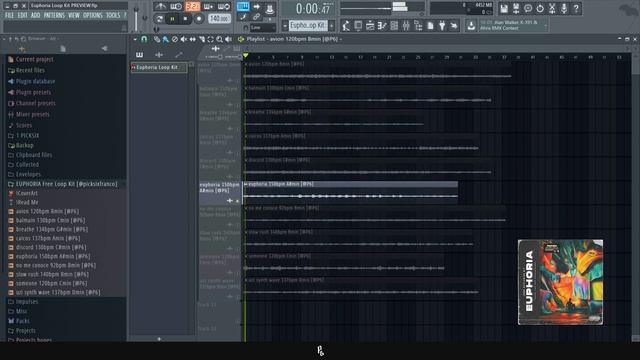The image size is (640, 360).
Task: Toggle the 3-2-1 recording countdown
Action: coord(192,7)
